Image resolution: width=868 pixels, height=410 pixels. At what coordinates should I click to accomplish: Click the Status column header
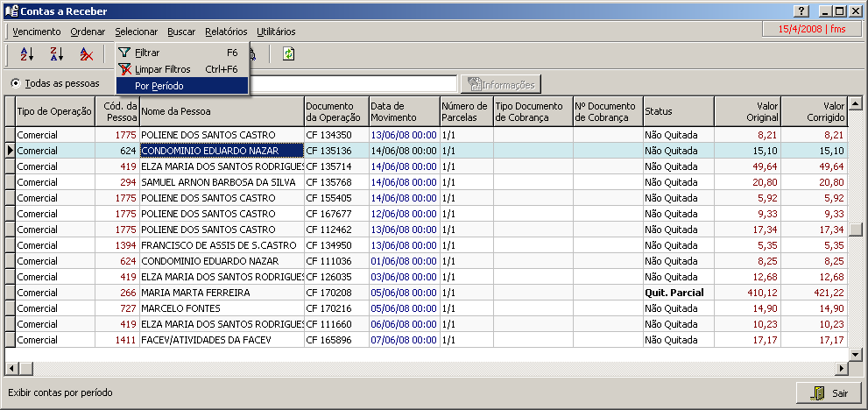pyautogui.click(x=679, y=111)
